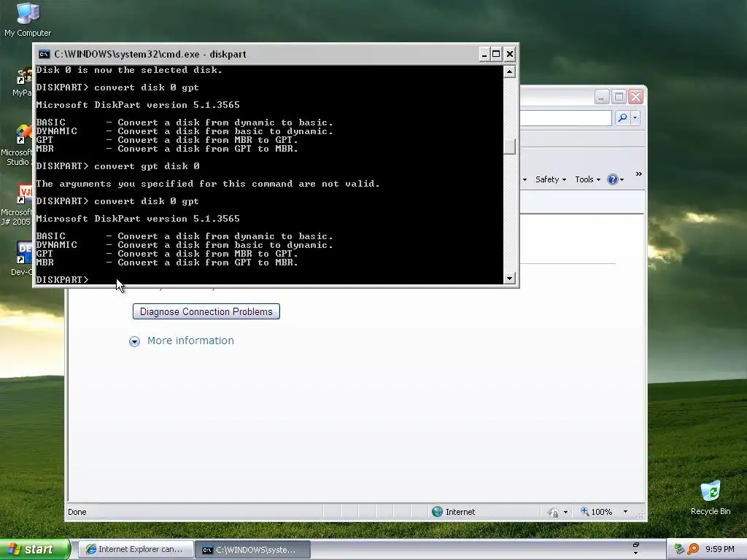
Task: Click the cmd.exe - diskpart title bar text
Action: (x=150, y=54)
